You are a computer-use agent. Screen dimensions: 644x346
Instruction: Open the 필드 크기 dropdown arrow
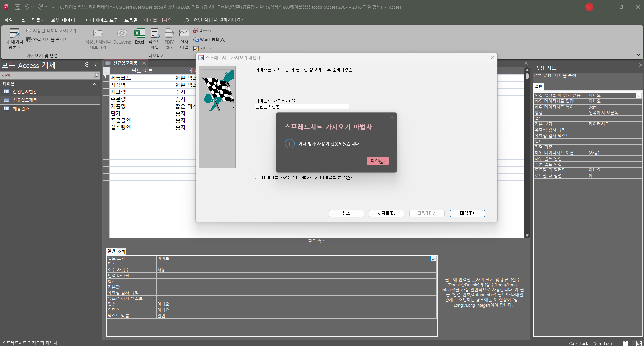(x=433, y=259)
